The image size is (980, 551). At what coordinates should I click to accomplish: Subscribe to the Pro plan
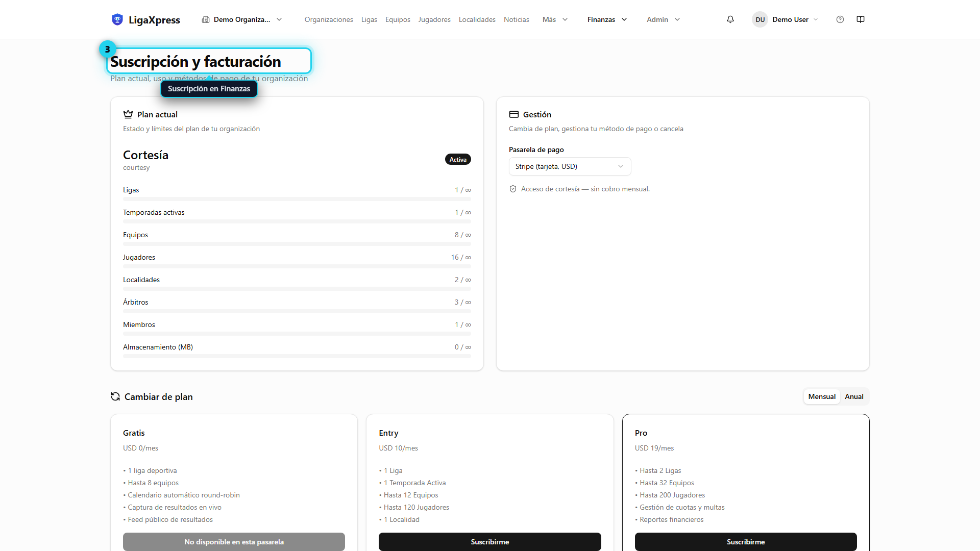point(746,542)
